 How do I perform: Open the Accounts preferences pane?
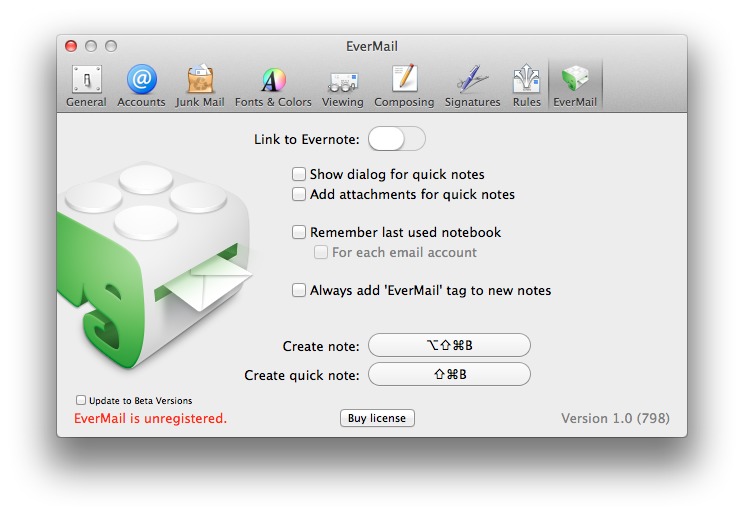[141, 85]
